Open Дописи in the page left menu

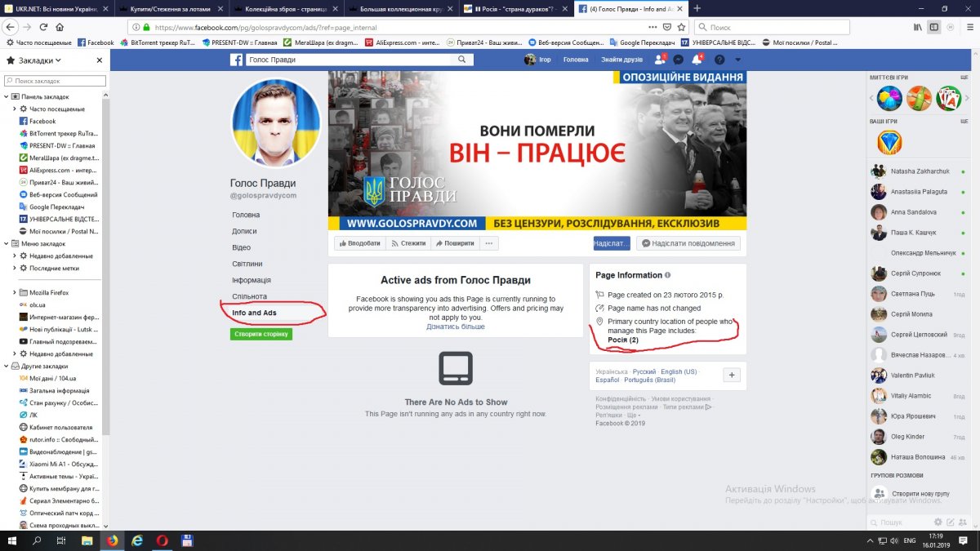[x=244, y=231]
